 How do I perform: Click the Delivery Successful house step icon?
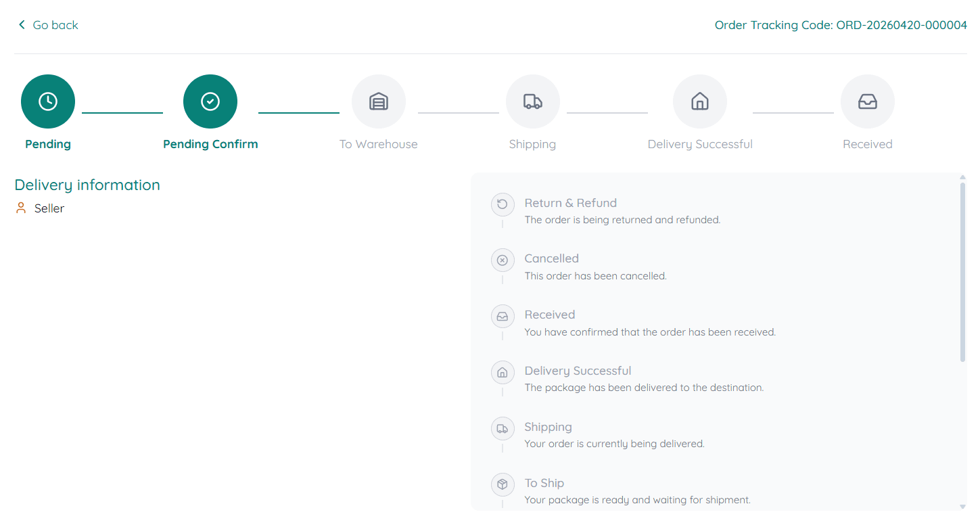pyautogui.click(x=700, y=101)
